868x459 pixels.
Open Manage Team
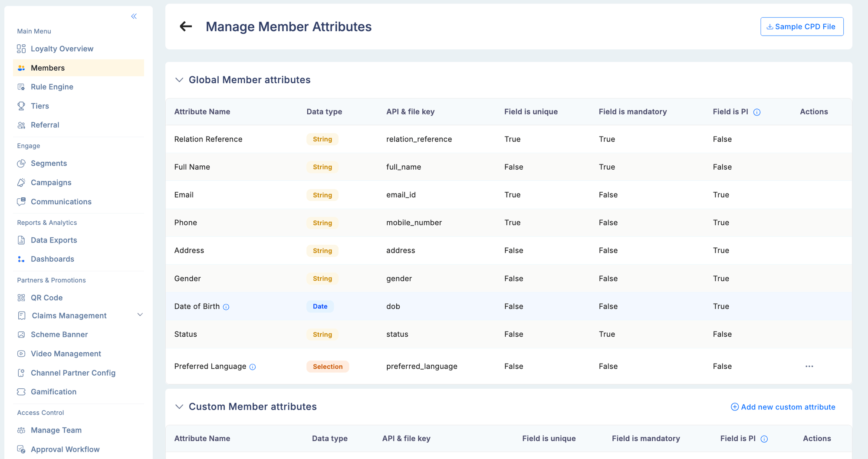pos(56,430)
